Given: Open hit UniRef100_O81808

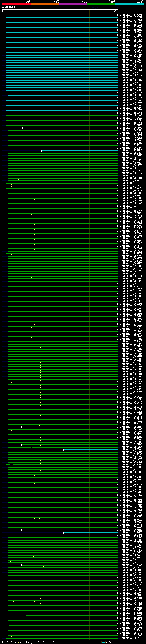Looking at the screenshot, I should point(131,22).
